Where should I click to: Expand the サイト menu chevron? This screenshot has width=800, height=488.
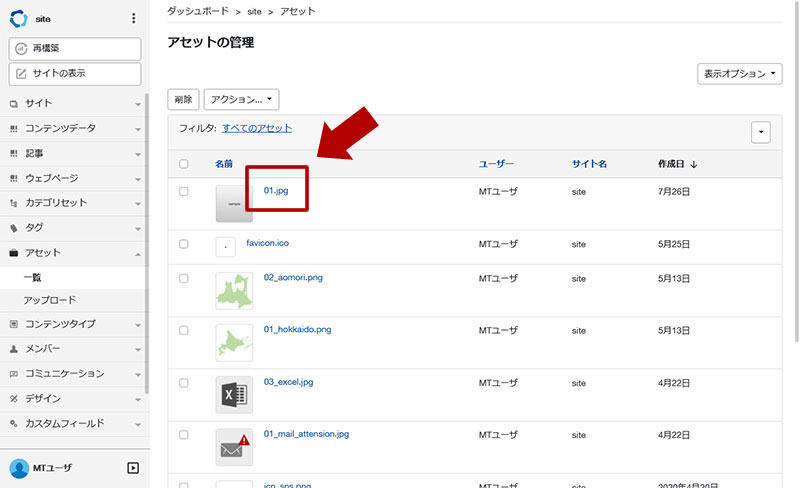138,104
